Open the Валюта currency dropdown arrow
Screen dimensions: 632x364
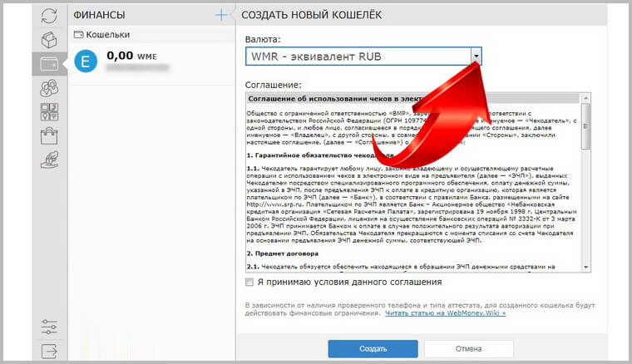click(x=476, y=57)
